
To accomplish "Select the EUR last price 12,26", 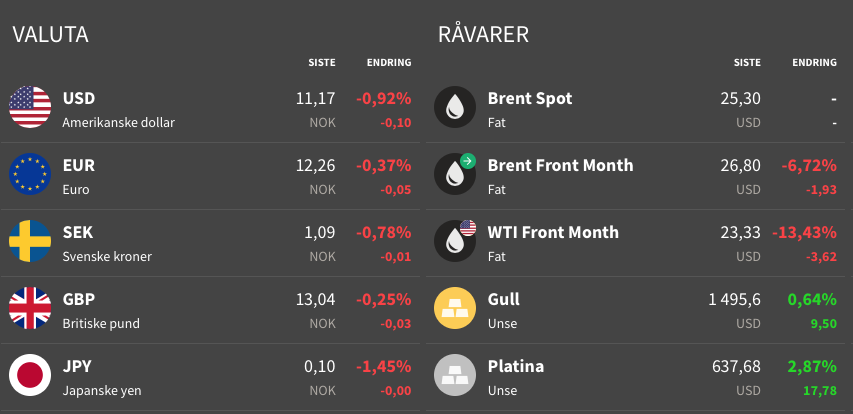I will (x=316, y=165).
